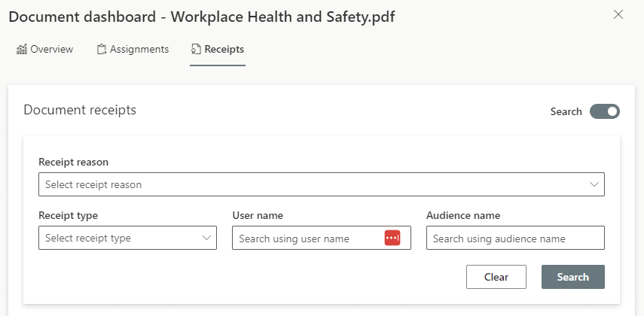Screen dimensions: 644x316
Task: Click the Audience name search field
Action: click(x=515, y=238)
